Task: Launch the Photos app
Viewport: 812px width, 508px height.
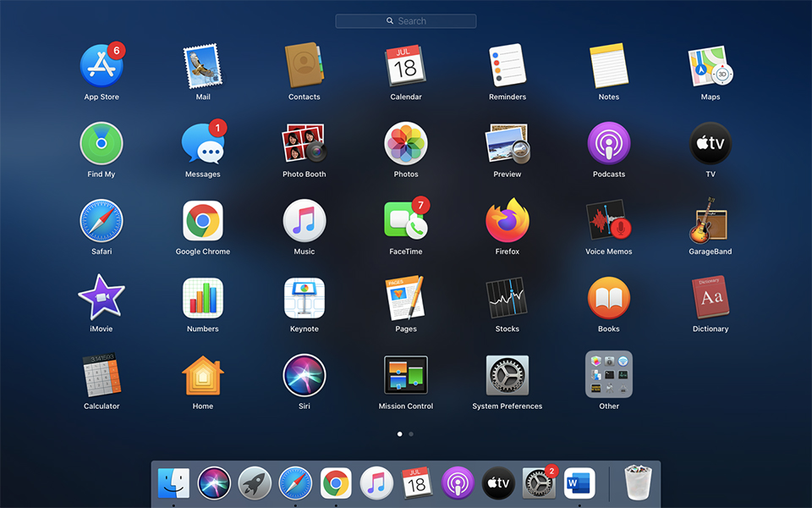Action: click(406, 144)
